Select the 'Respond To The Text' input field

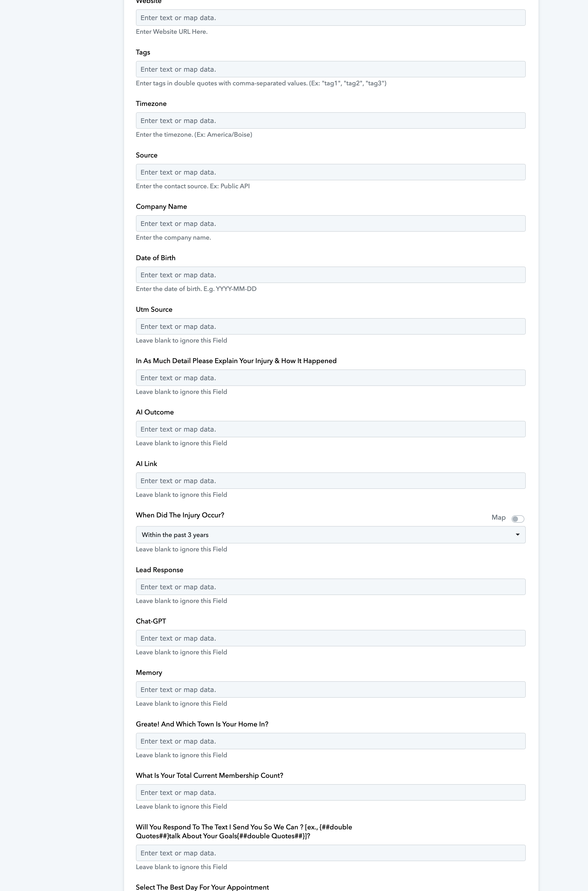pyautogui.click(x=330, y=853)
